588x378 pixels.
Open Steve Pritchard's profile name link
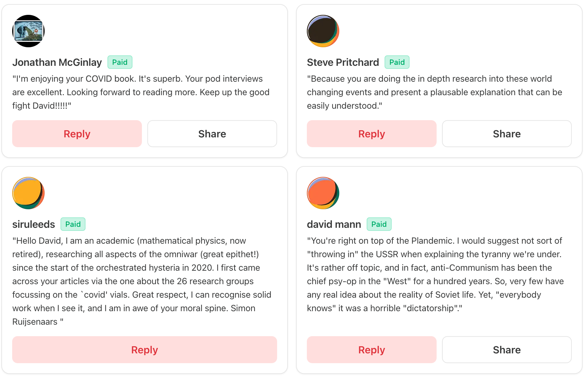(343, 62)
